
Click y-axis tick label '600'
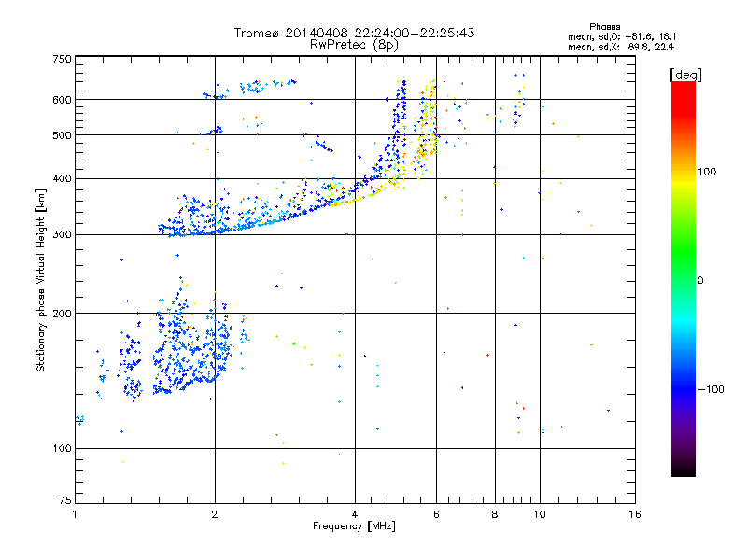pyautogui.click(x=62, y=100)
